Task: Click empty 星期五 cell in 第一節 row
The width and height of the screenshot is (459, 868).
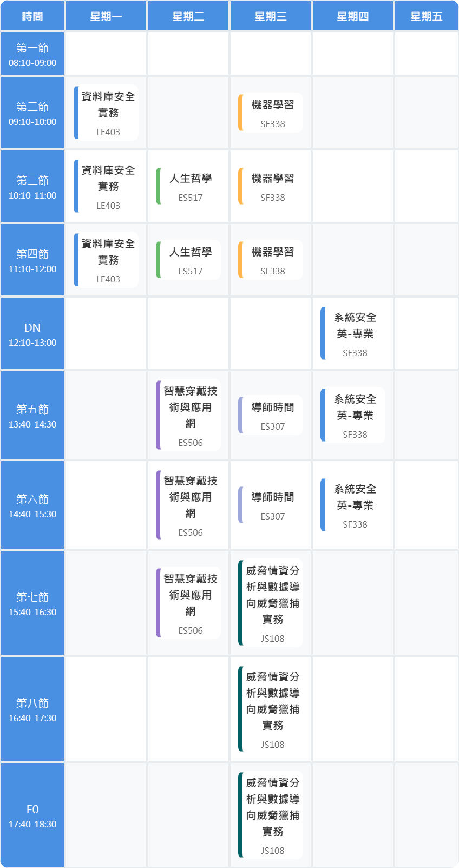Action: pos(426,54)
